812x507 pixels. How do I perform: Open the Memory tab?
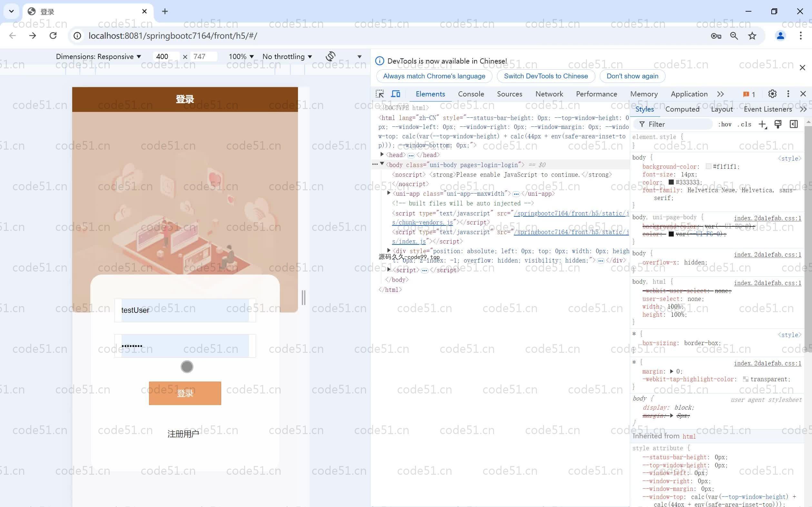click(644, 94)
